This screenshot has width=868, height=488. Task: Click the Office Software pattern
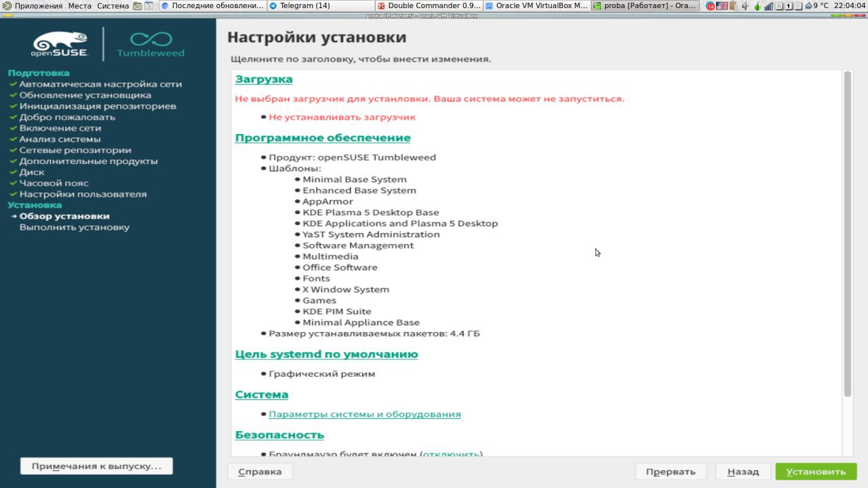(x=340, y=267)
